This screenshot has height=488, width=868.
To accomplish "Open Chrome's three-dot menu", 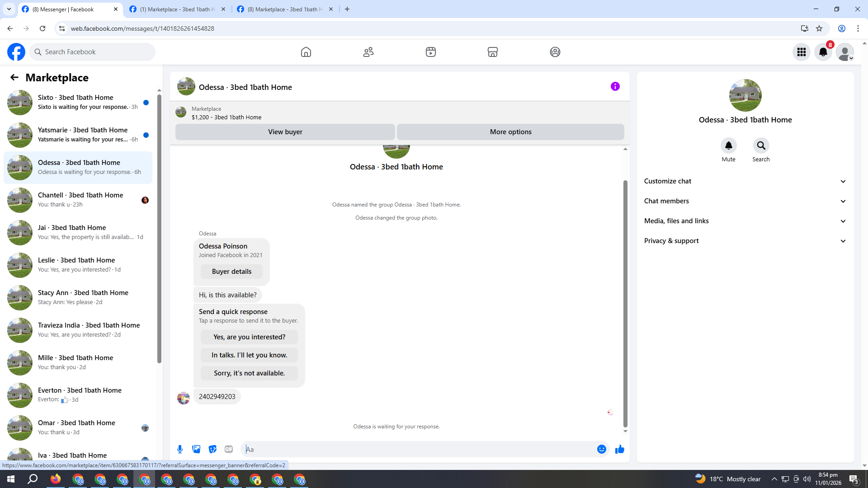I will pos(858,28).
